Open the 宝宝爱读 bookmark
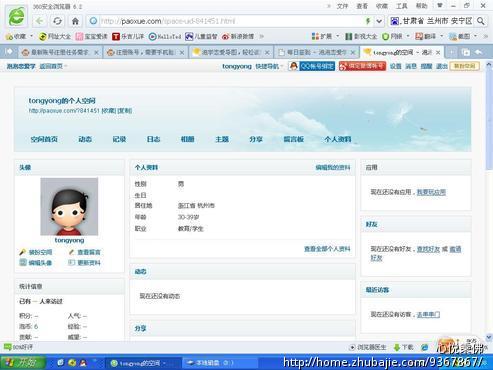 (x=92, y=36)
